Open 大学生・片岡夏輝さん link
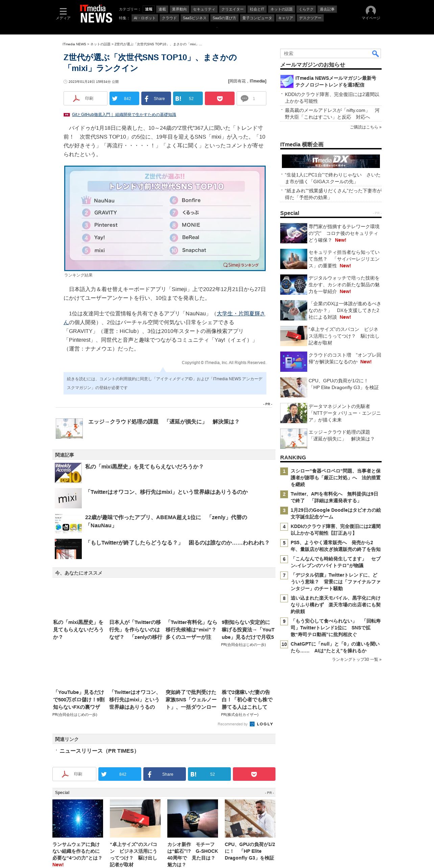Viewport: 434px width, 868px height. click(x=241, y=314)
